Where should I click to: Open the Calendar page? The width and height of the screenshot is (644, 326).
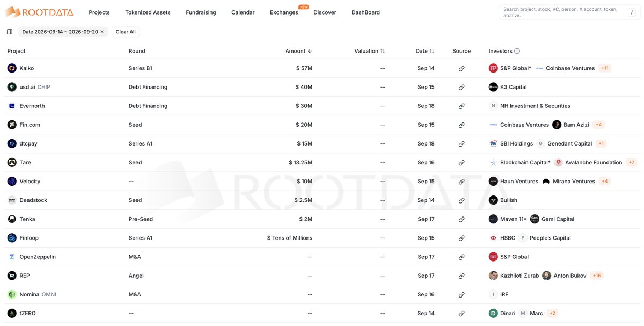(x=243, y=12)
